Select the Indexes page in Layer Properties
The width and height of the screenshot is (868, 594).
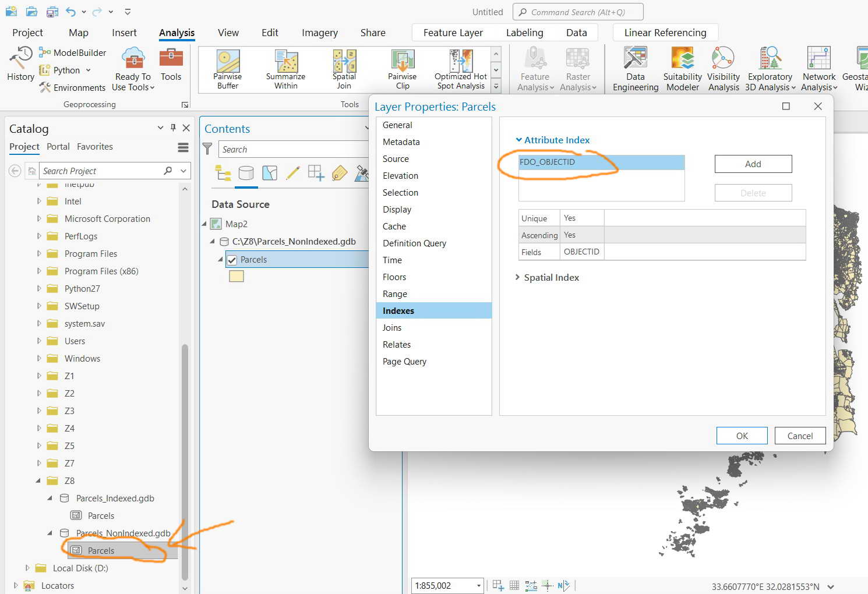(398, 310)
